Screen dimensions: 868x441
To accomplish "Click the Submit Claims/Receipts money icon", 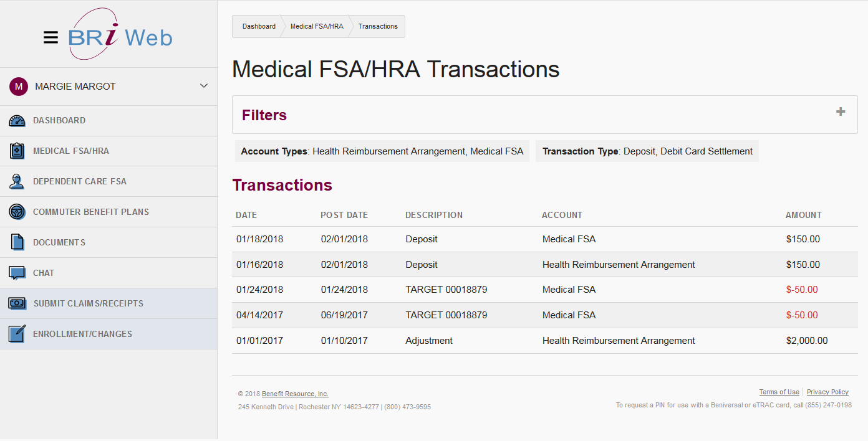I will tap(17, 303).
